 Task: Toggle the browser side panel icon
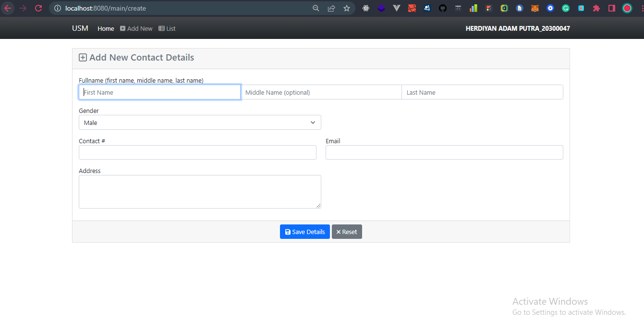612,8
